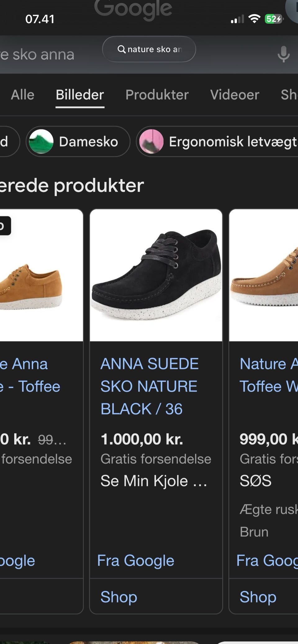Tap the battery indicator in status bar

click(273, 19)
